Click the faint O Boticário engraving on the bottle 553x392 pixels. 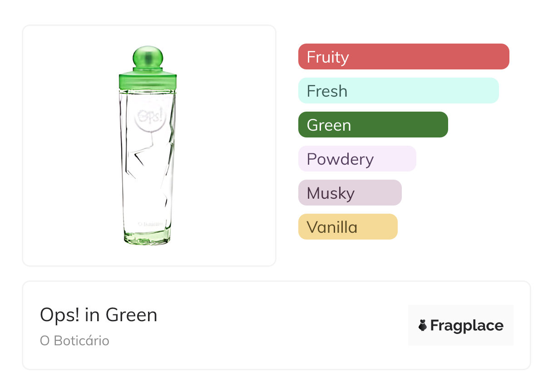[150, 224]
